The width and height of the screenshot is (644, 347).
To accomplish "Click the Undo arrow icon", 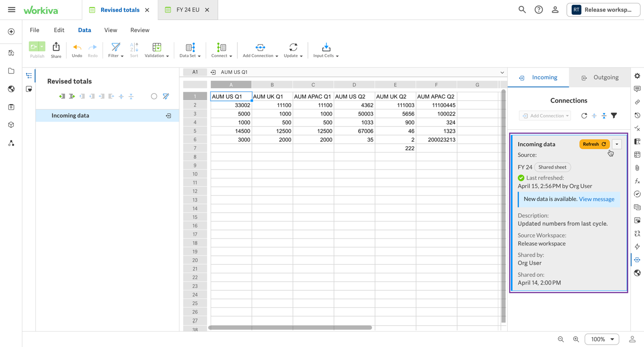I will 77,50.
